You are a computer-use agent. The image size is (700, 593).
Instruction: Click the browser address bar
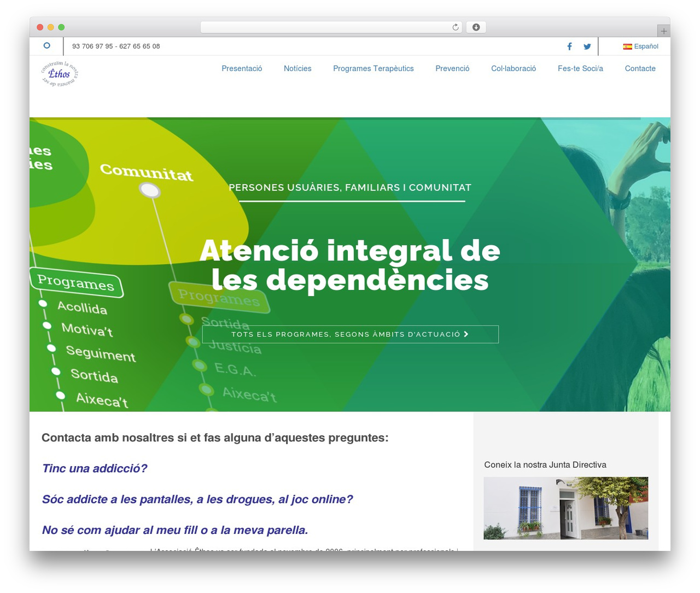[x=331, y=27]
